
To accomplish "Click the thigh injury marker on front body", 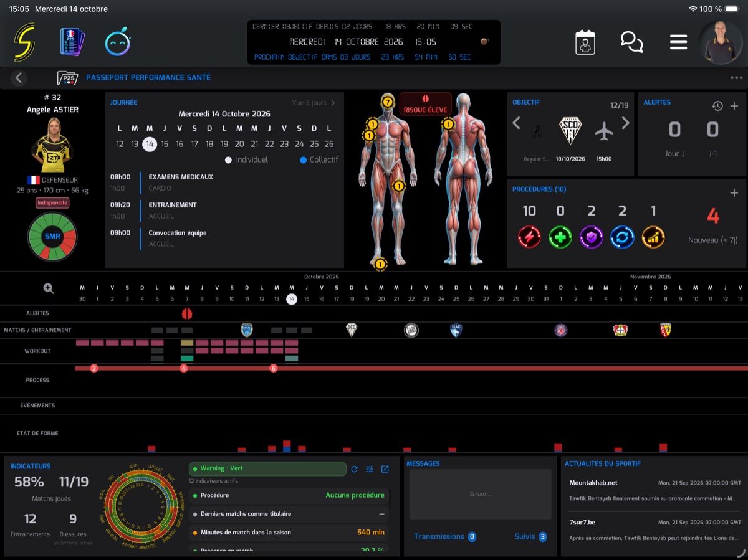I will coord(399,185).
